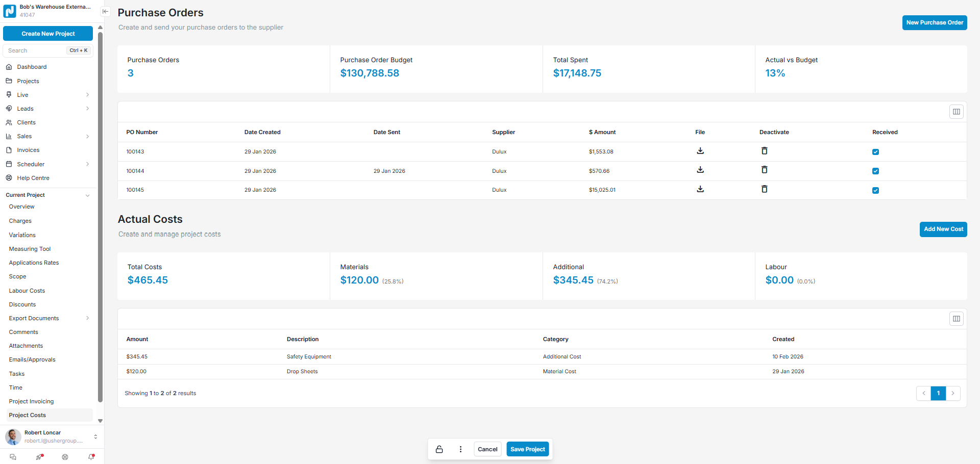This screenshot has width=980, height=464.
Task: Click trash icon for PO 100144
Action: [764, 170]
